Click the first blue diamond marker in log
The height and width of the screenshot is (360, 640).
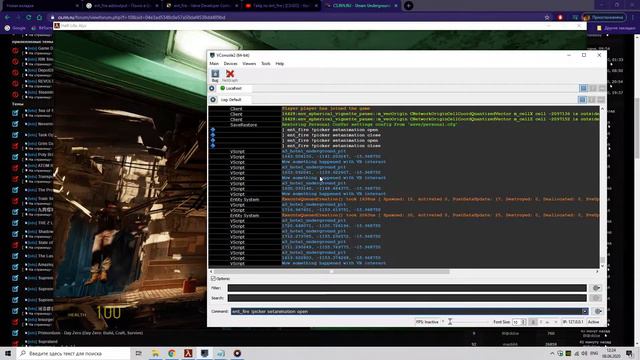point(213,130)
